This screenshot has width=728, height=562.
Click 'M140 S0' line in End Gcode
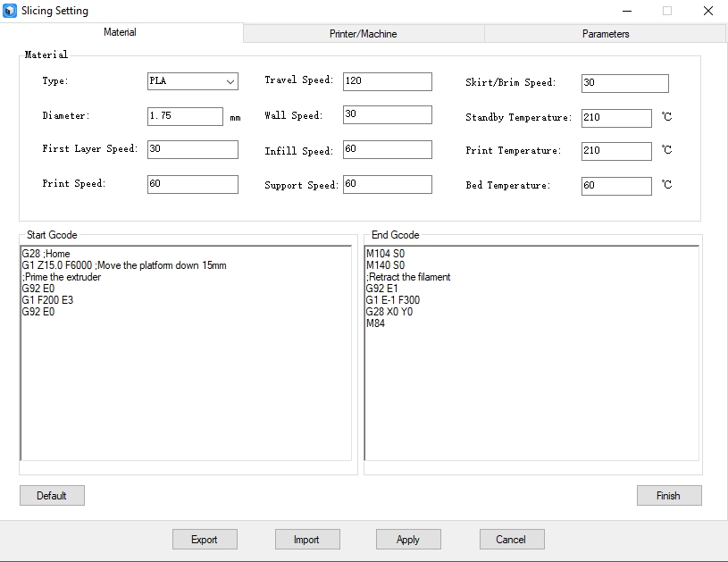pyautogui.click(x=385, y=265)
